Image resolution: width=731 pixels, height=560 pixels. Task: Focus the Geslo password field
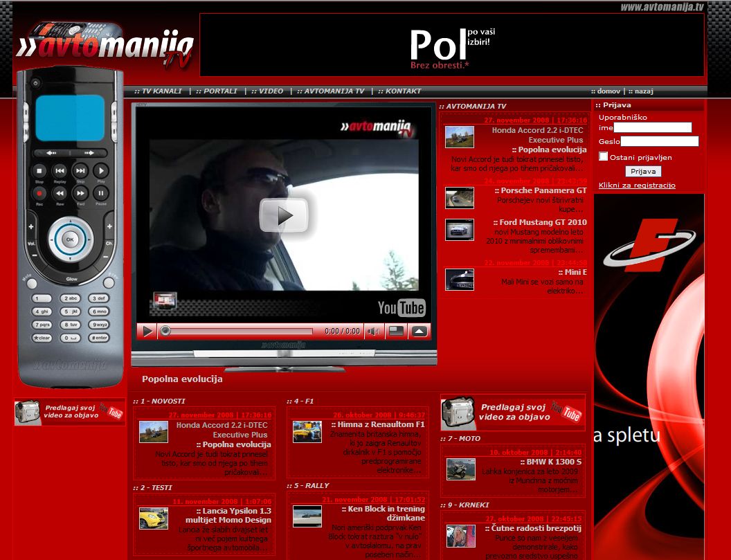pos(660,141)
